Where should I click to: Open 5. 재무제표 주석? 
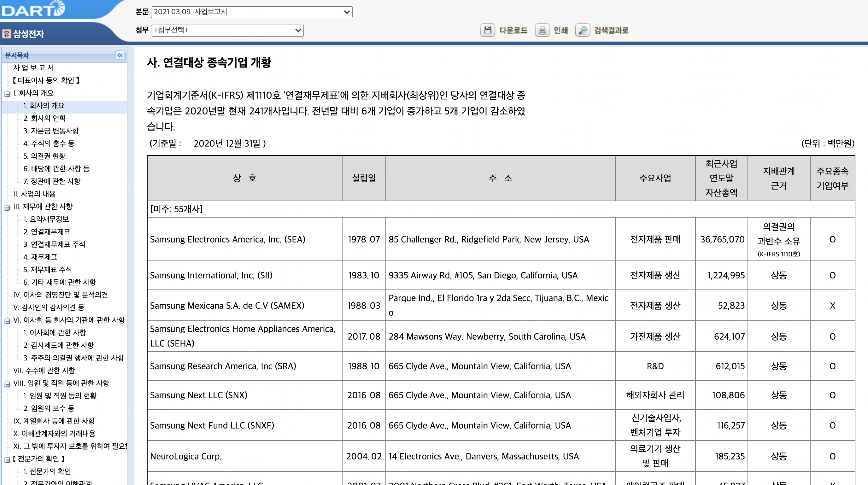48,269
